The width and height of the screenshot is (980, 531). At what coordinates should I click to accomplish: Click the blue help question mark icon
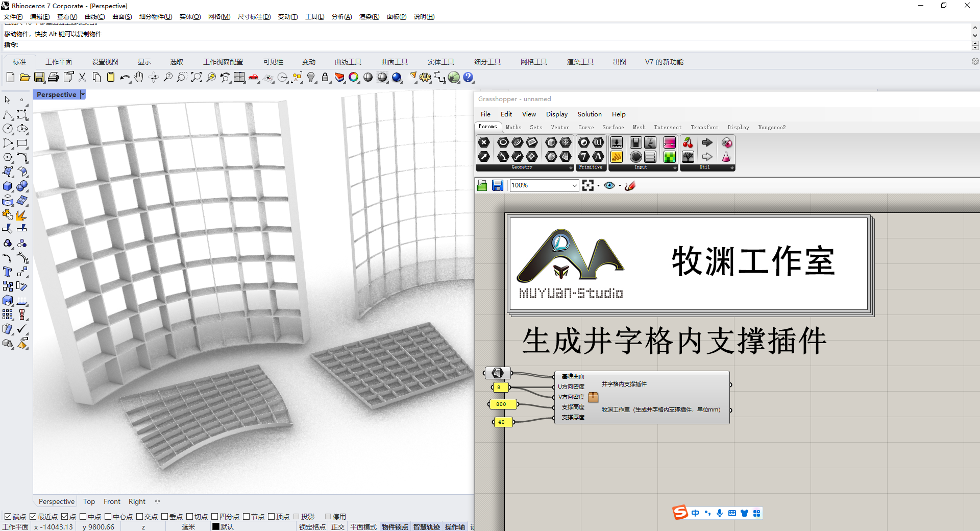pyautogui.click(x=468, y=78)
